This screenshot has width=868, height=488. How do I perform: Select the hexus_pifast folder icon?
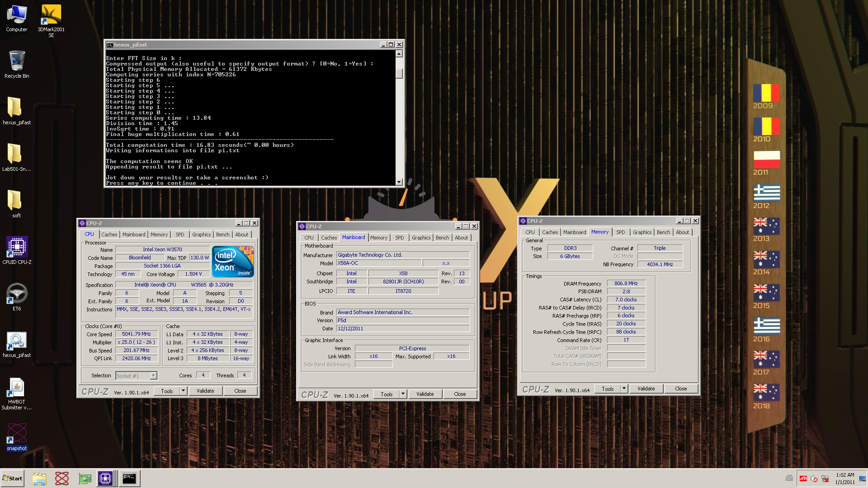(x=17, y=111)
